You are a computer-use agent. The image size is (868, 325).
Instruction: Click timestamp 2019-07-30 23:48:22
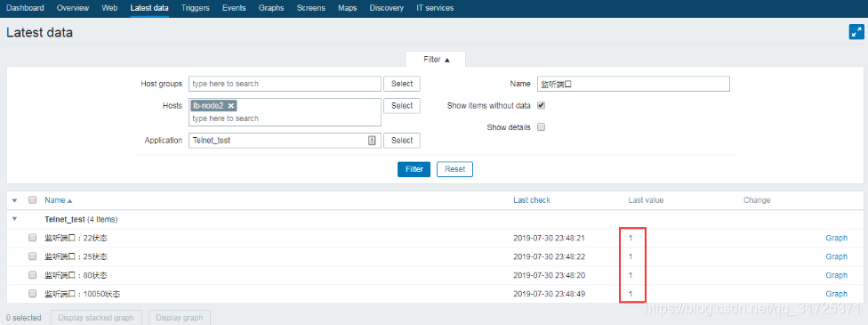coord(549,256)
